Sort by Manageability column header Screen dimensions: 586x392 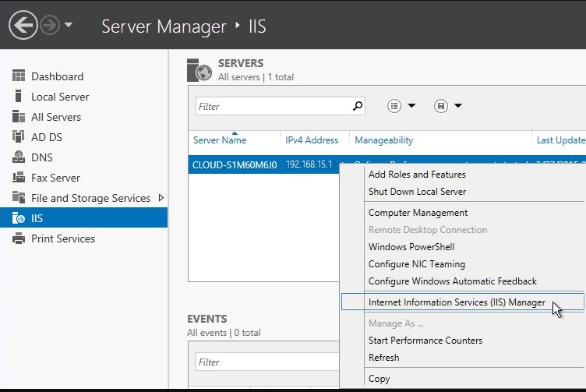pyautogui.click(x=384, y=140)
